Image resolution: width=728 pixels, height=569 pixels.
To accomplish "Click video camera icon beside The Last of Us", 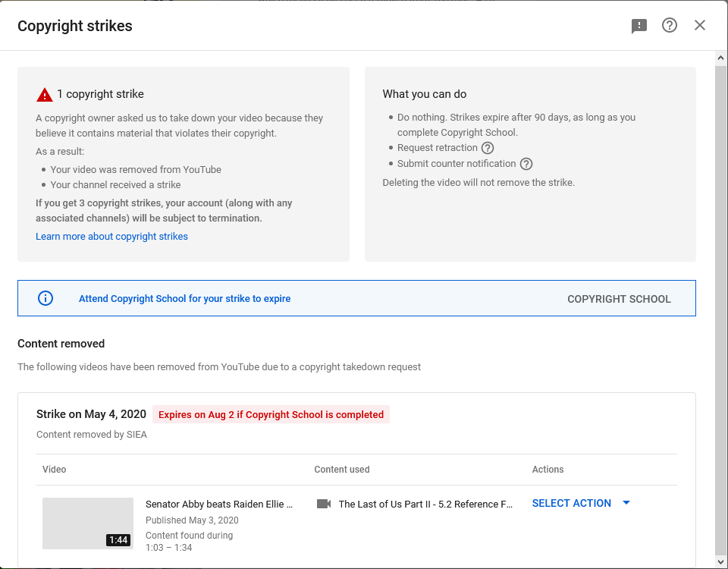I will pyautogui.click(x=324, y=504).
